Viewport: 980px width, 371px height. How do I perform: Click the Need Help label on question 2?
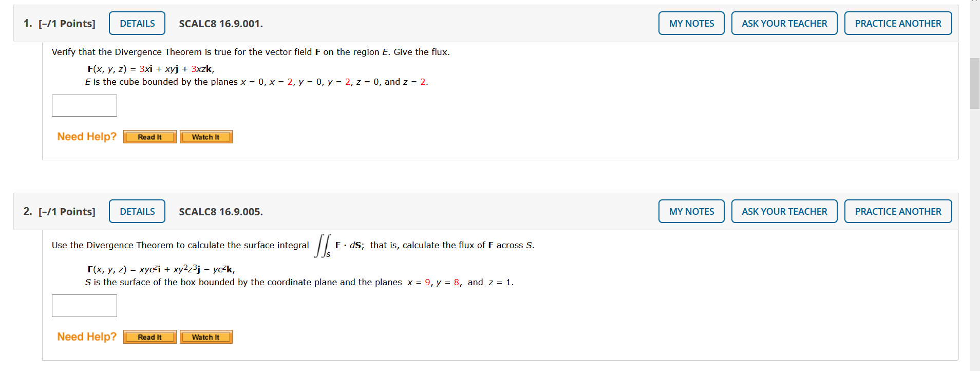pyautogui.click(x=86, y=337)
